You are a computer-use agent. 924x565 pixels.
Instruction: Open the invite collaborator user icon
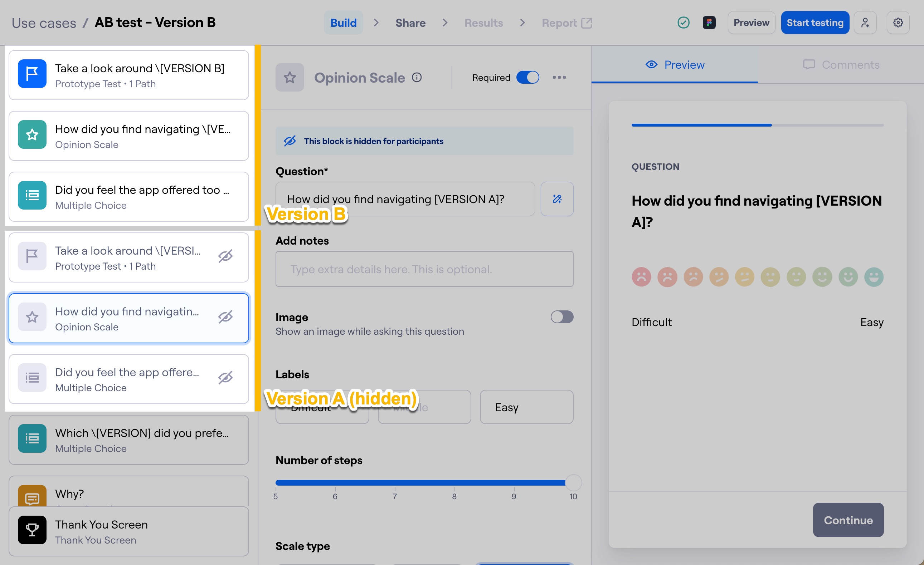(x=865, y=23)
